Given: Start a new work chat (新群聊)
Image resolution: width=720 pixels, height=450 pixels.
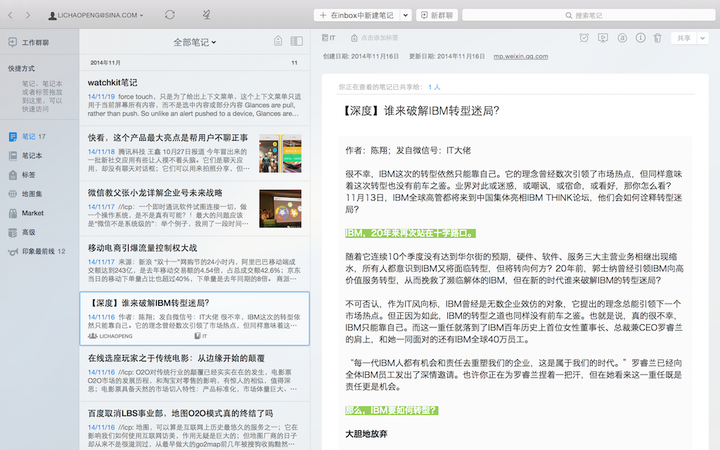Looking at the screenshot, I should coord(437,15).
